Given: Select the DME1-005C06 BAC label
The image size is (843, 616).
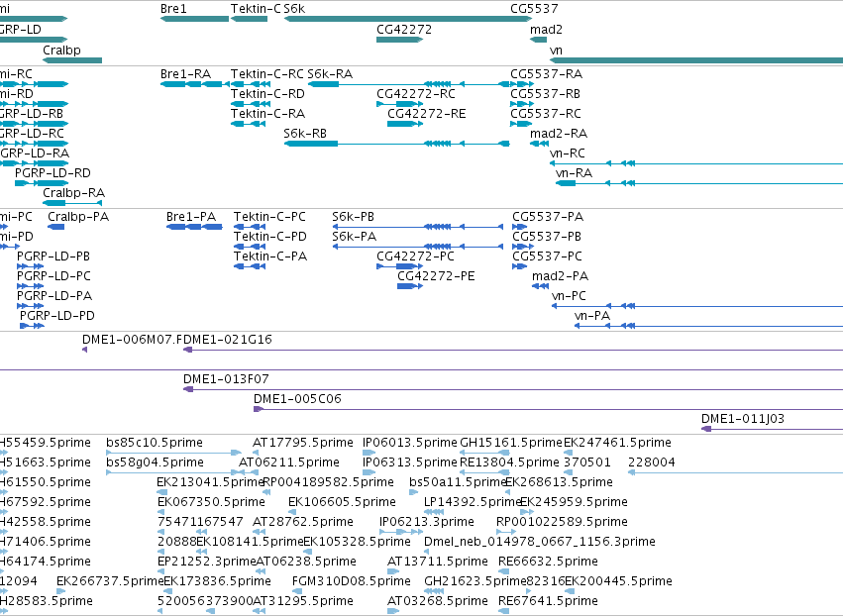Looking at the screenshot, I should pos(297,399).
